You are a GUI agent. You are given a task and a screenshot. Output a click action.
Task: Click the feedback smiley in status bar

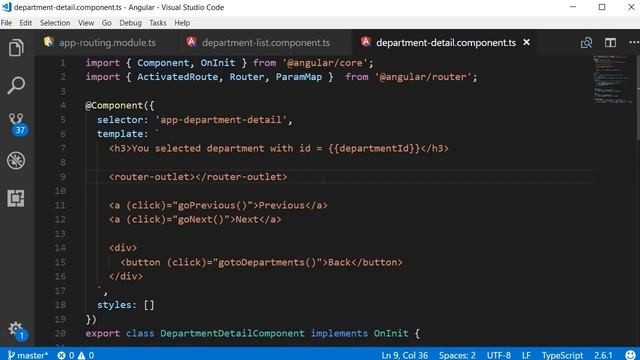630,355
